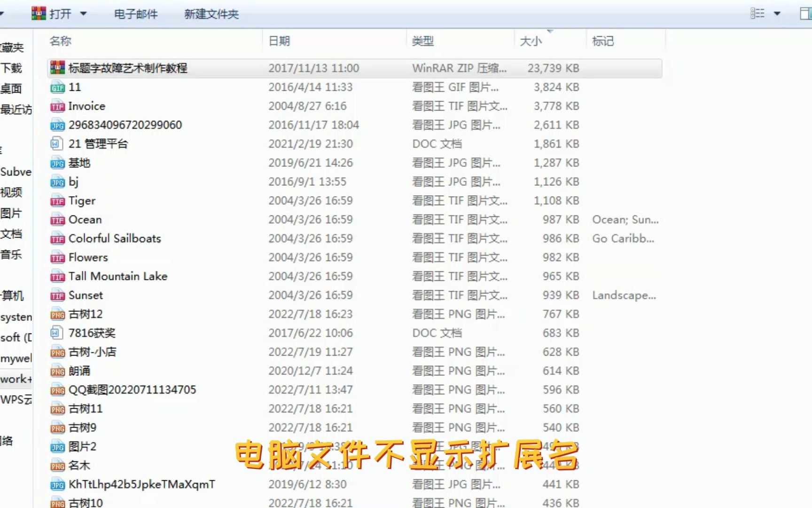This screenshot has width=812, height=508.
Task: Select the TIF icon for Tiger
Action: [x=57, y=200]
